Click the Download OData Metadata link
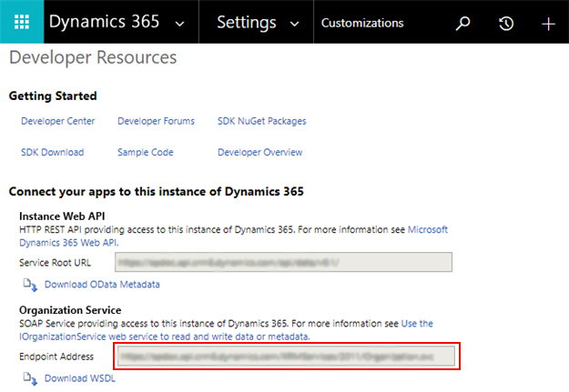Screen dimensions: 569x392 (102, 285)
